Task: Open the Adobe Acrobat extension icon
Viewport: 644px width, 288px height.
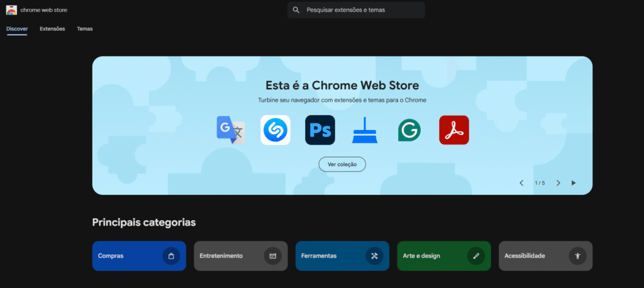Action: click(x=454, y=130)
